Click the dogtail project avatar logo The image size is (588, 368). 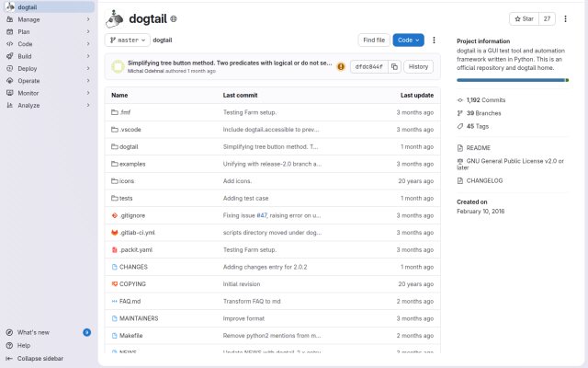tap(114, 18)
